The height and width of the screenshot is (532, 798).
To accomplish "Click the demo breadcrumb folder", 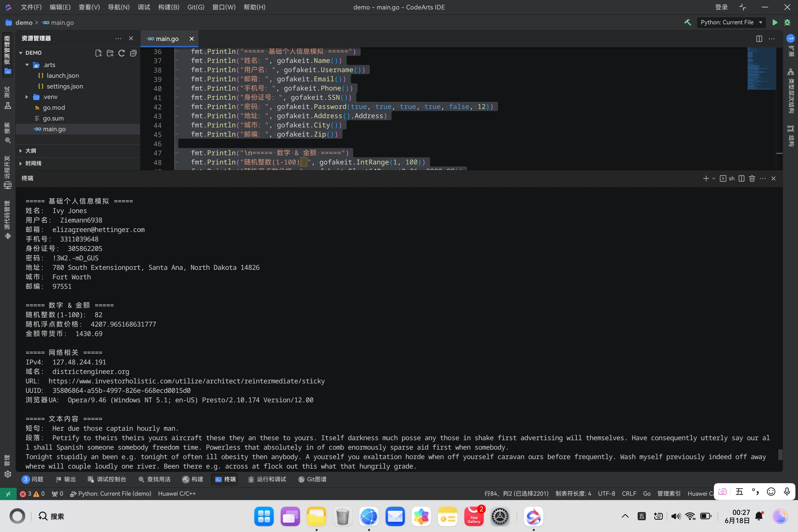I will pos(24,23).
